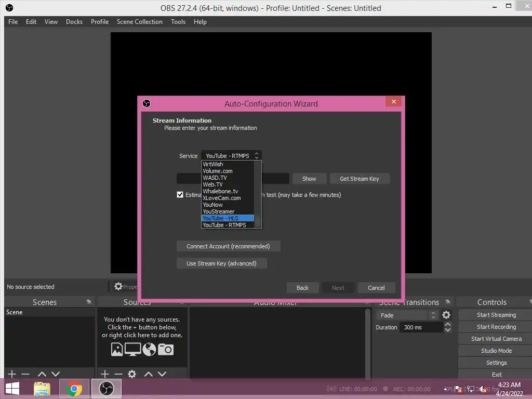Image resolution: width=532 pixels, height=399 pixels.
Task: Pop out the Scenes dock icon
Action: click(89, 302)
